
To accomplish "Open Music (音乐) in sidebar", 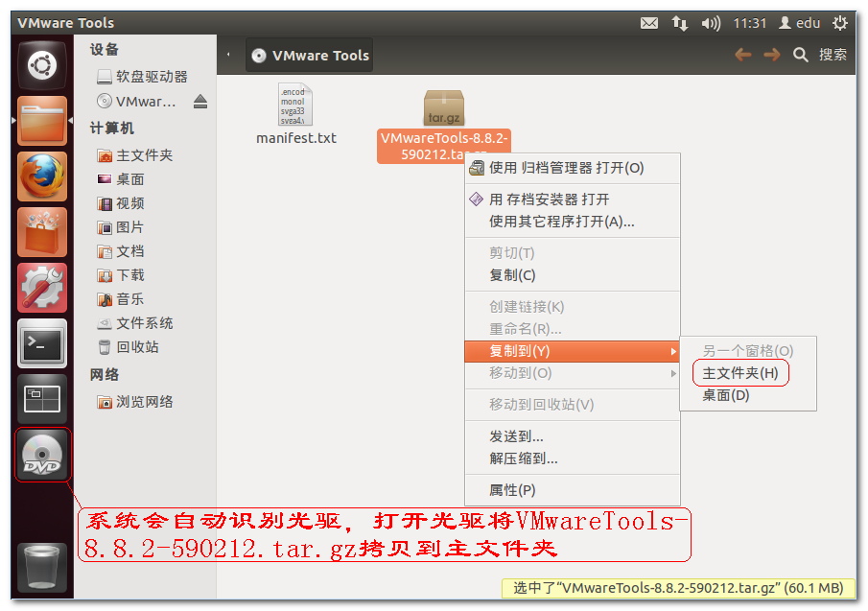I will point(121,299).
